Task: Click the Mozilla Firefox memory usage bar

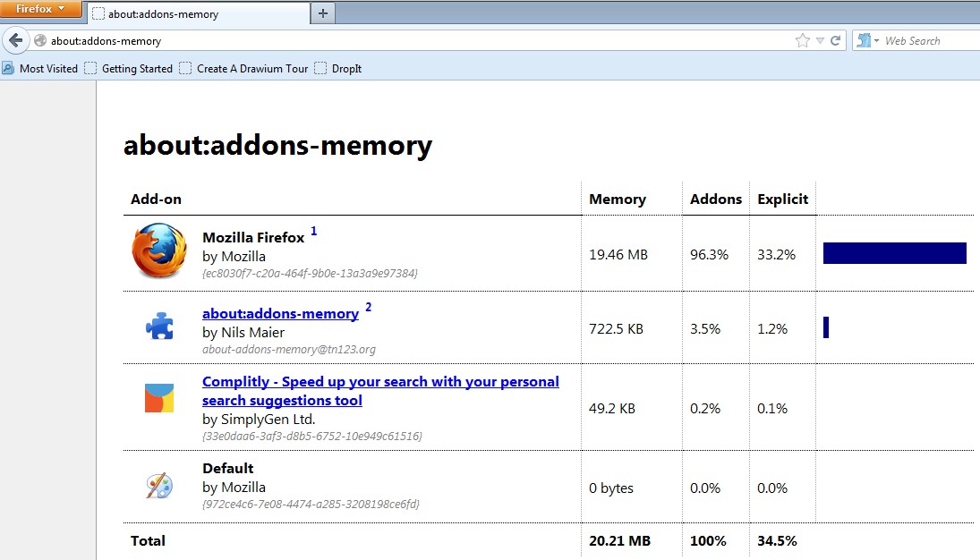Action: pos(894,253)
